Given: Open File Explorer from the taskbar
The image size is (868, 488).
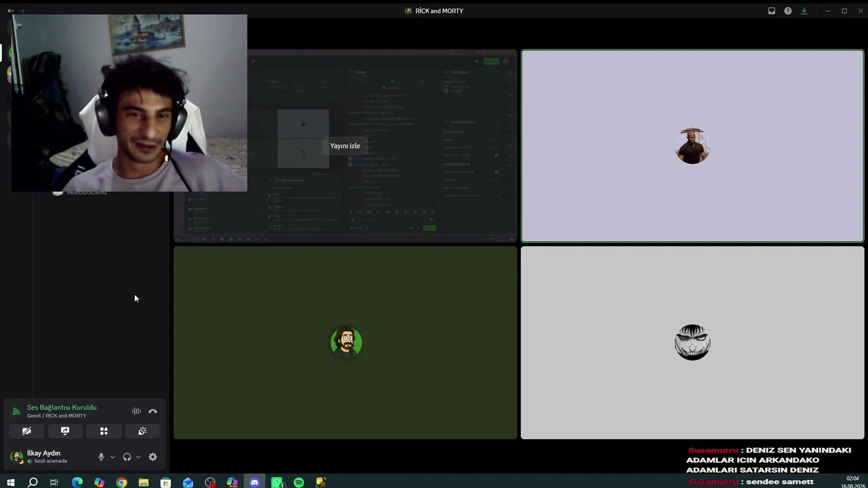Looking at the screenshot, I should point(144,483).
